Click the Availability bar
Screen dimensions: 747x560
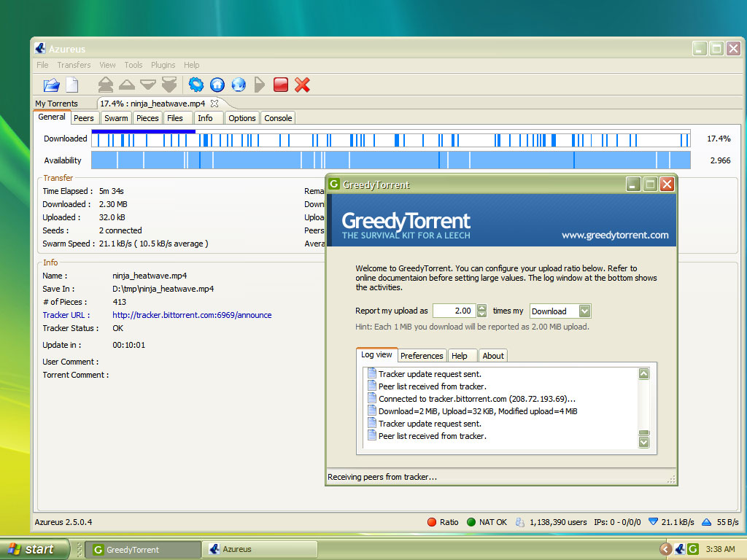click(x=391, y=160)
